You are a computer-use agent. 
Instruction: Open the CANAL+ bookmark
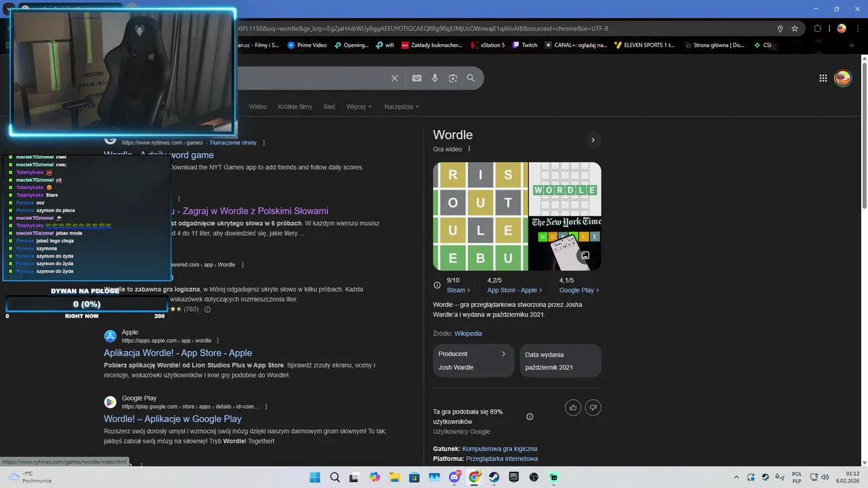click(576, 45)
